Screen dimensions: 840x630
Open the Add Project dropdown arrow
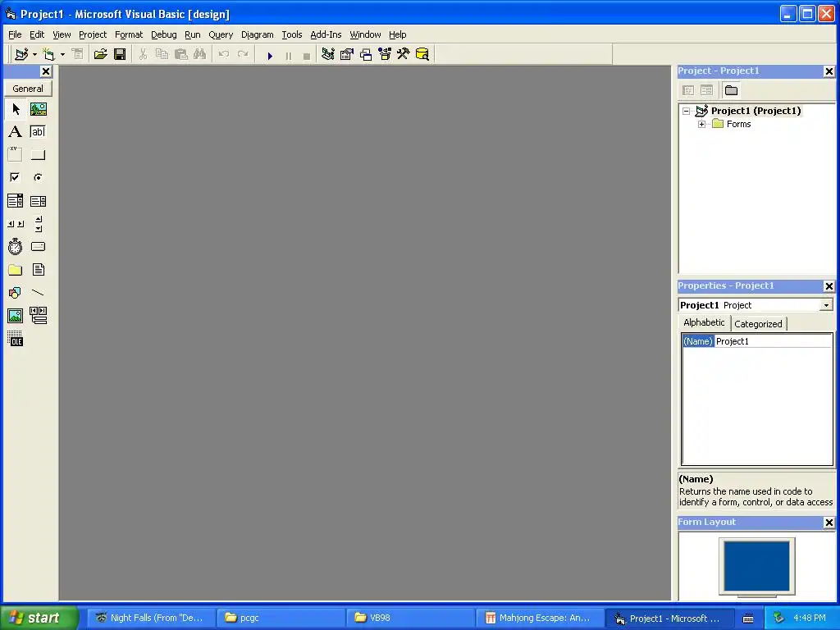34,55
